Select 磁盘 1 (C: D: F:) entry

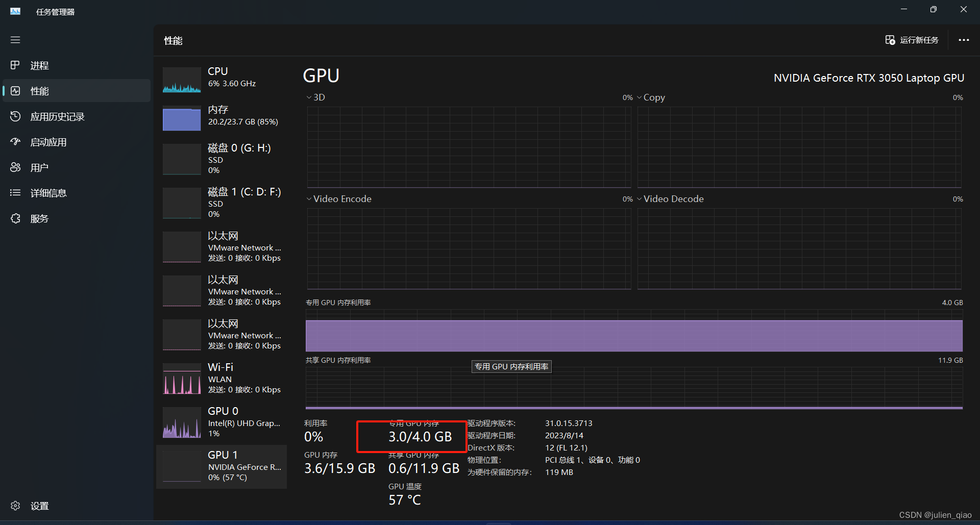pyautogui.click(x=222, y=203)
